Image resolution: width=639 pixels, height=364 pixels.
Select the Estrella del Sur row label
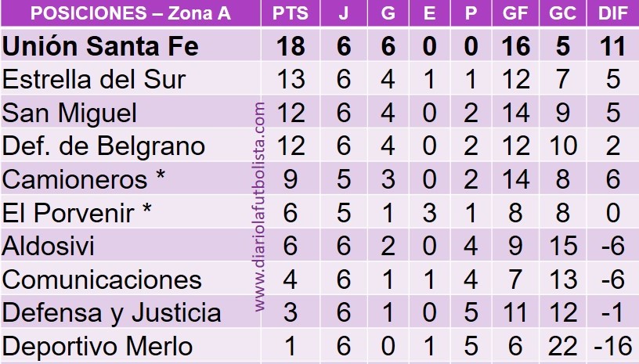pyautogui.click(x=94, y=79)
